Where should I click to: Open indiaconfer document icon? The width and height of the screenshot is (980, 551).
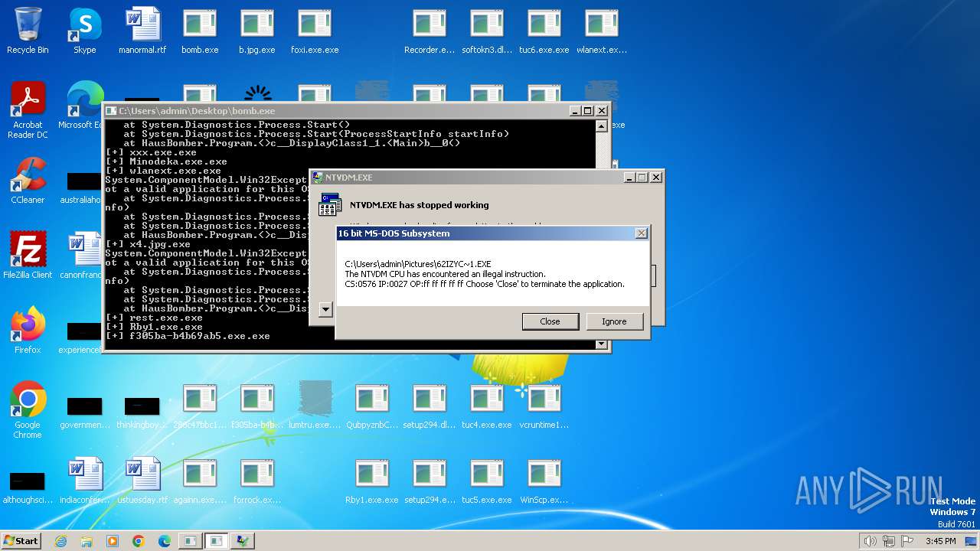coord(85,481)
